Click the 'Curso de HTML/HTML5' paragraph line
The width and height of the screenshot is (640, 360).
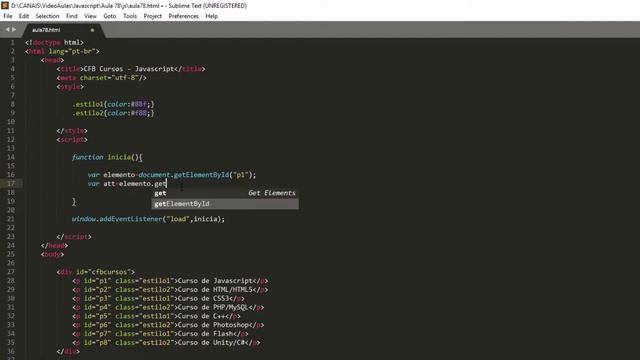coord(170,290)
